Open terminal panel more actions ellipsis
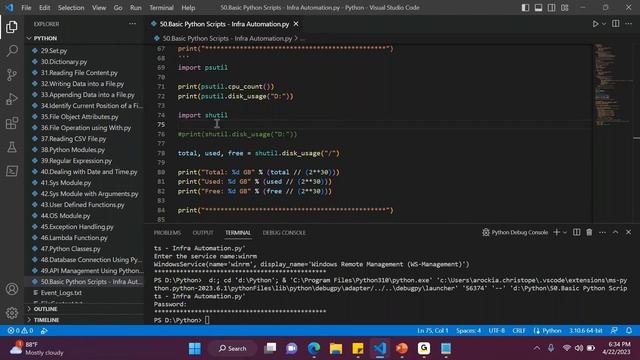Image resolution: width=640 pixels, height=360 pixels. coord(602,232)
